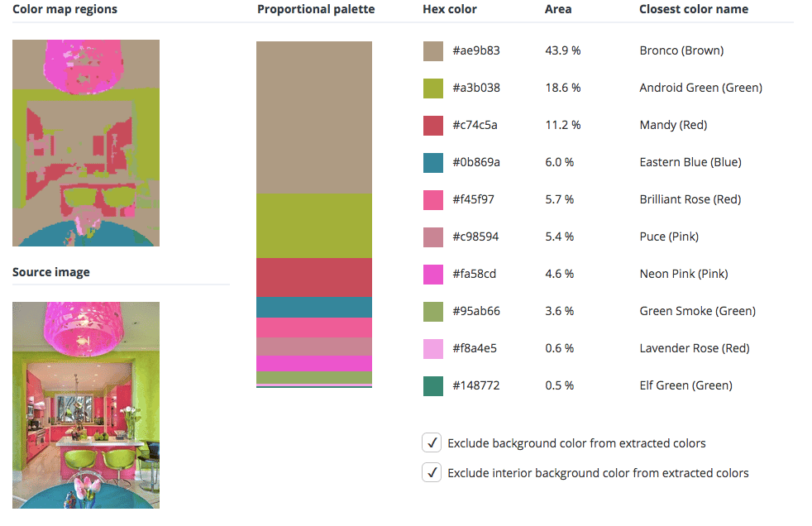Click the Closest color name header

tap(693, 10)
